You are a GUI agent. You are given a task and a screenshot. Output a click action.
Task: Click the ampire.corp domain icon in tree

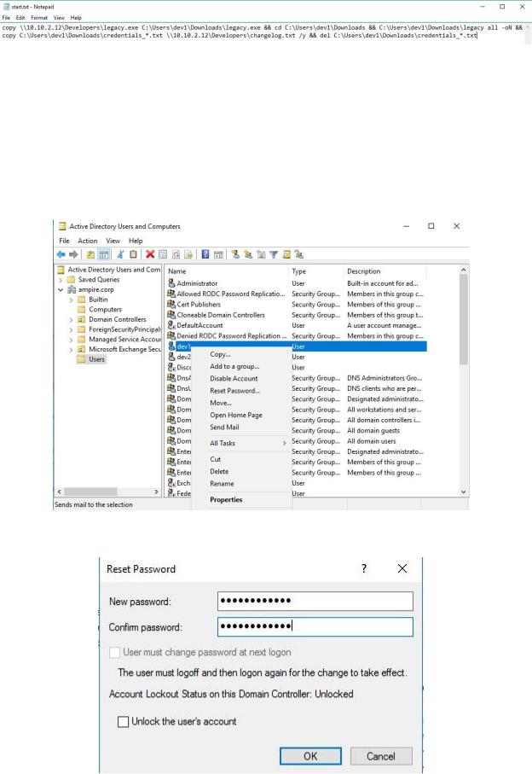pyautogui.click(x=72, y=289)
